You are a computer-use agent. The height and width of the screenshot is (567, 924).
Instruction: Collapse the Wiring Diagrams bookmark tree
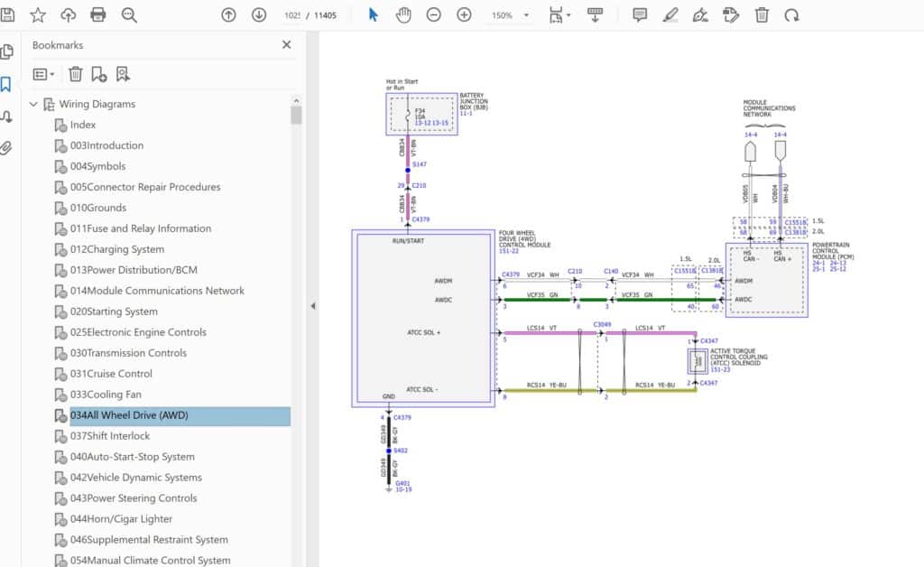pos(33,104)
